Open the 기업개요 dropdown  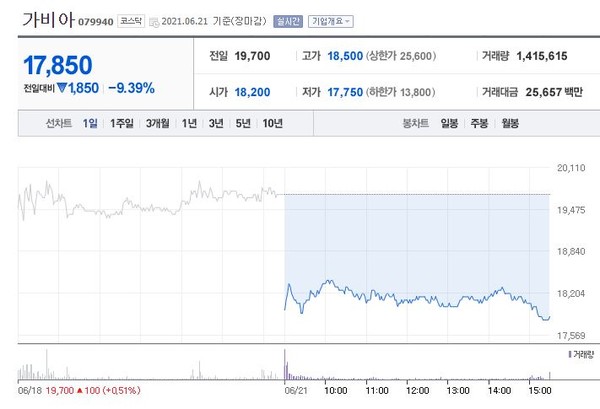(329, 20)
